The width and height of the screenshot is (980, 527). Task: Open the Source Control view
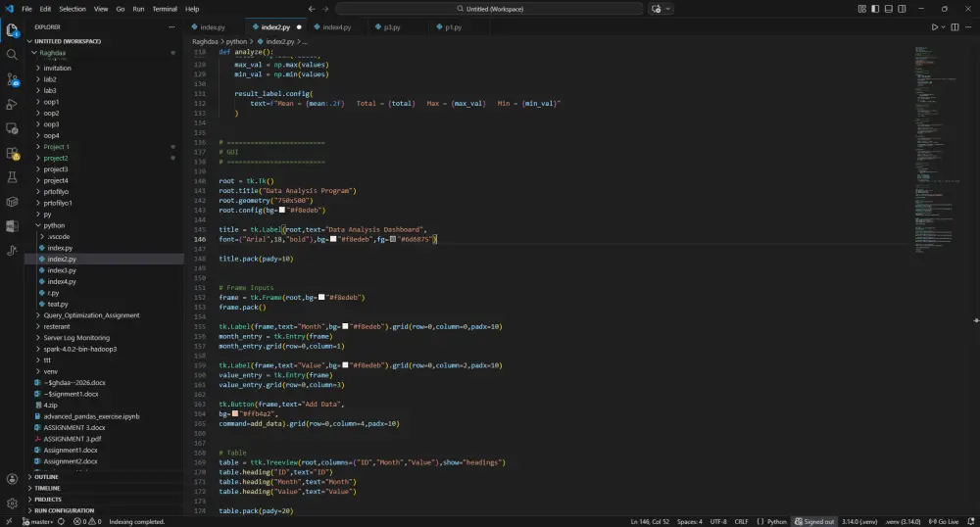[12, 79]
